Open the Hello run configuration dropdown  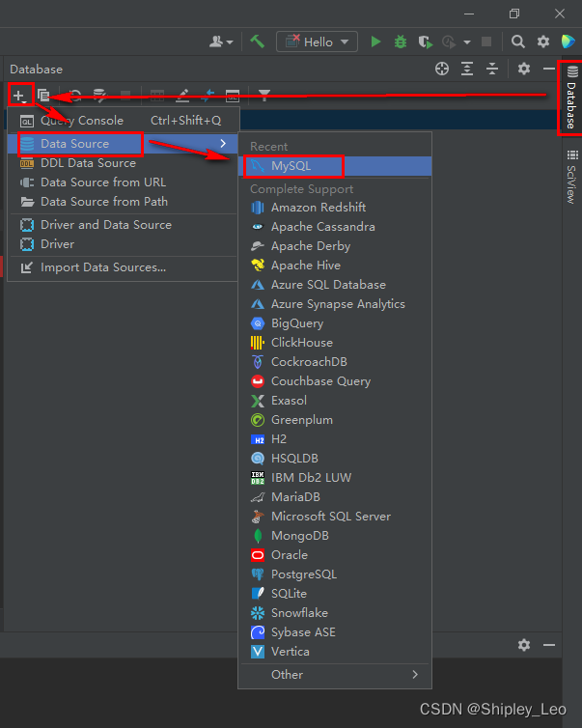click(x=317, y=42)
